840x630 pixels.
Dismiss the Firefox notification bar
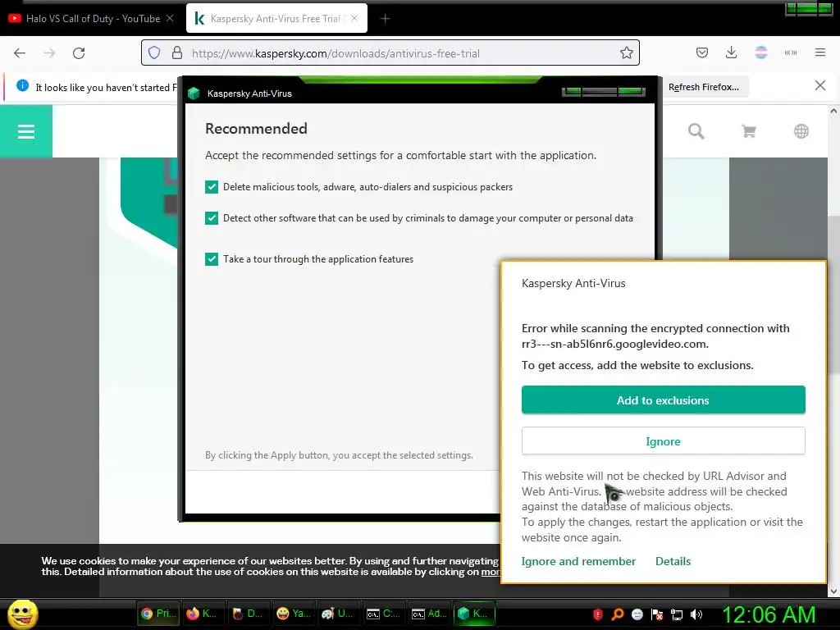click(x=820, y=85)
